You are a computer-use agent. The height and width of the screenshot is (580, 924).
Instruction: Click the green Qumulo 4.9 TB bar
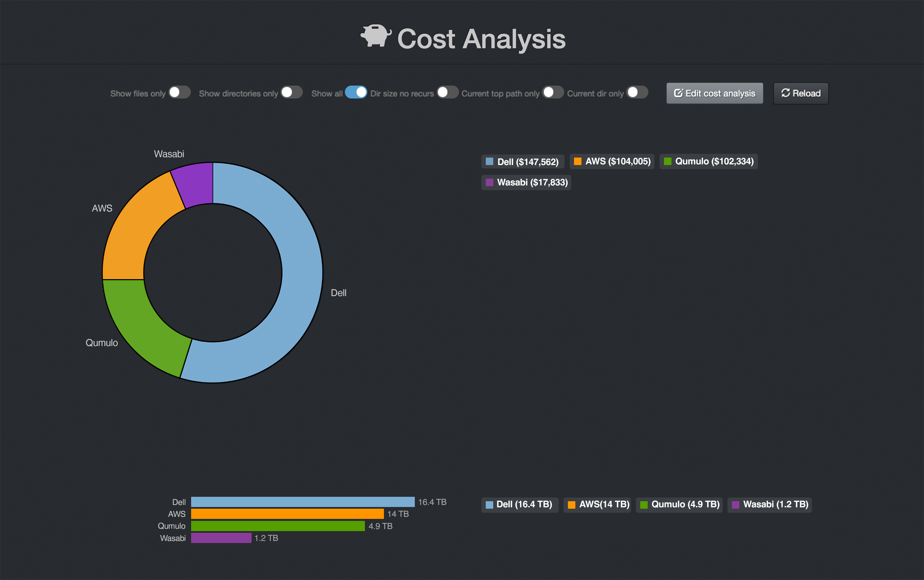click(278, 526)
